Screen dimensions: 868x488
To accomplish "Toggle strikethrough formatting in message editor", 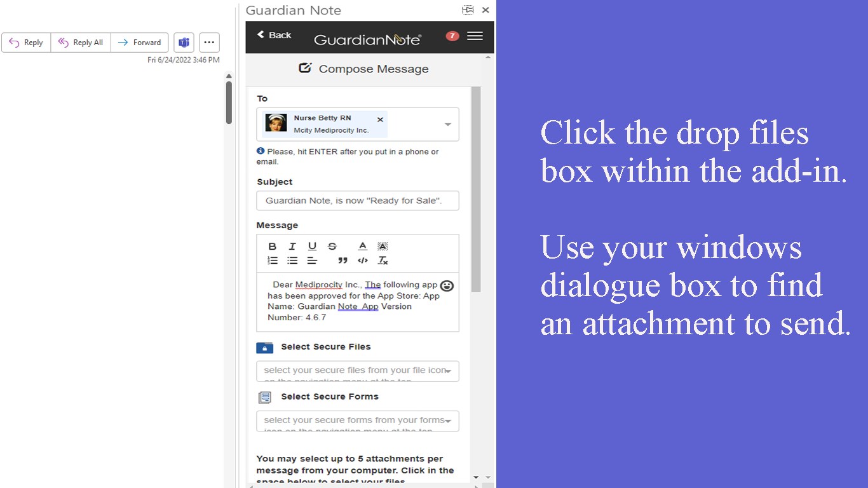I will click(x=332, y=247).
